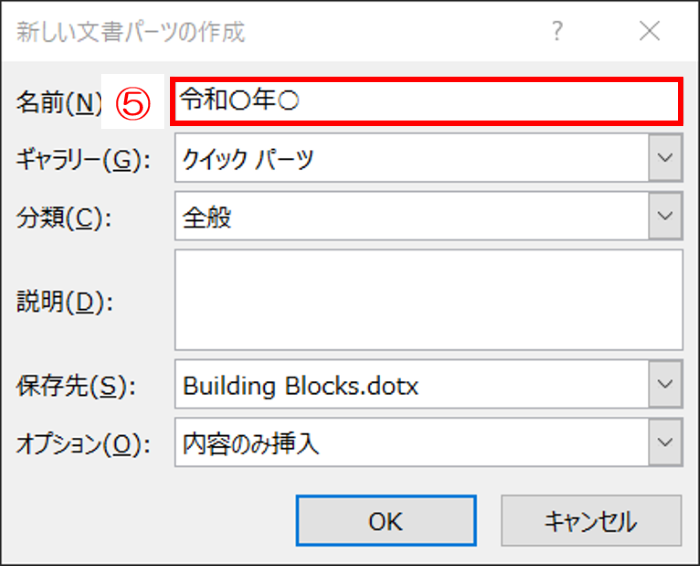This screenshot has height=566, width=700.
Task: Expand the ギャラリー dropdown arrow
Action: pos(665,158)
